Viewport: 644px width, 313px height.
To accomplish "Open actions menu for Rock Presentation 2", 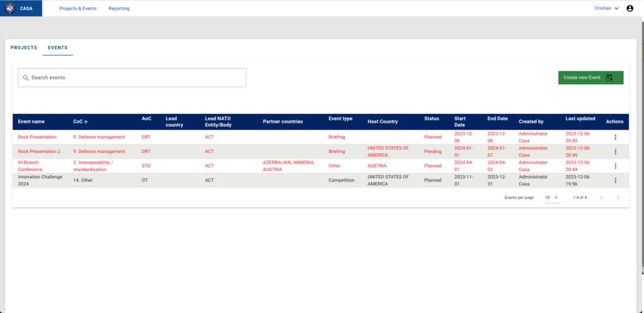I will 615,151.
